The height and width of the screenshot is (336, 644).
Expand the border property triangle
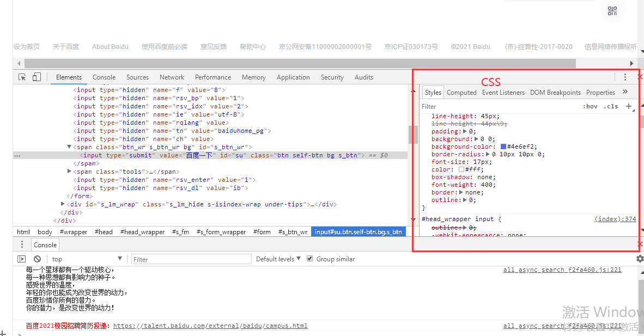tap(461, 192)
